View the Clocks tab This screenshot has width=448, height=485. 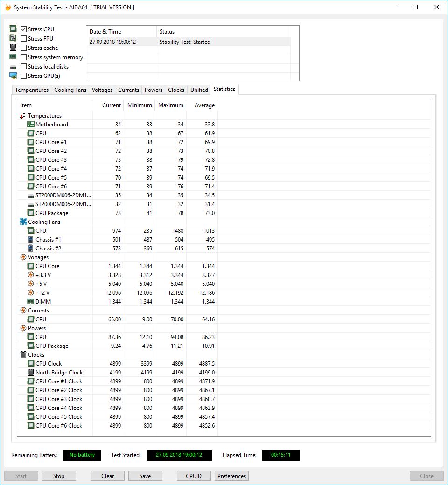(176, 90)
